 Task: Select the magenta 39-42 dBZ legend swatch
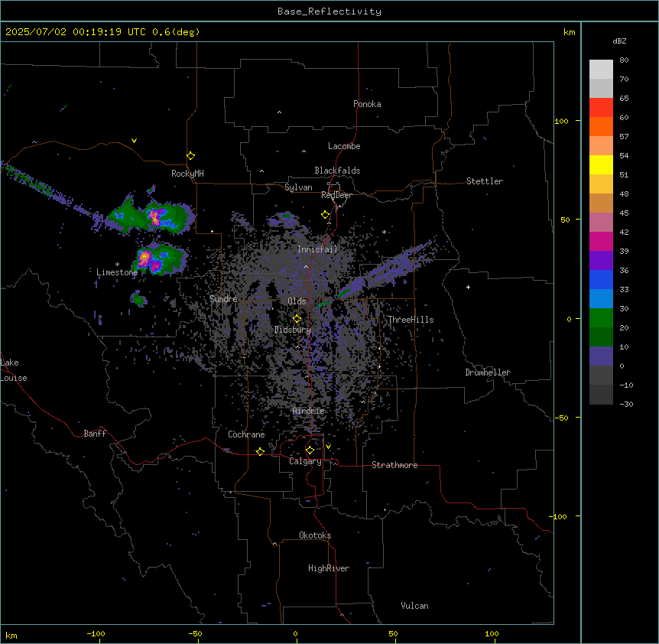(x=601, y=241)
